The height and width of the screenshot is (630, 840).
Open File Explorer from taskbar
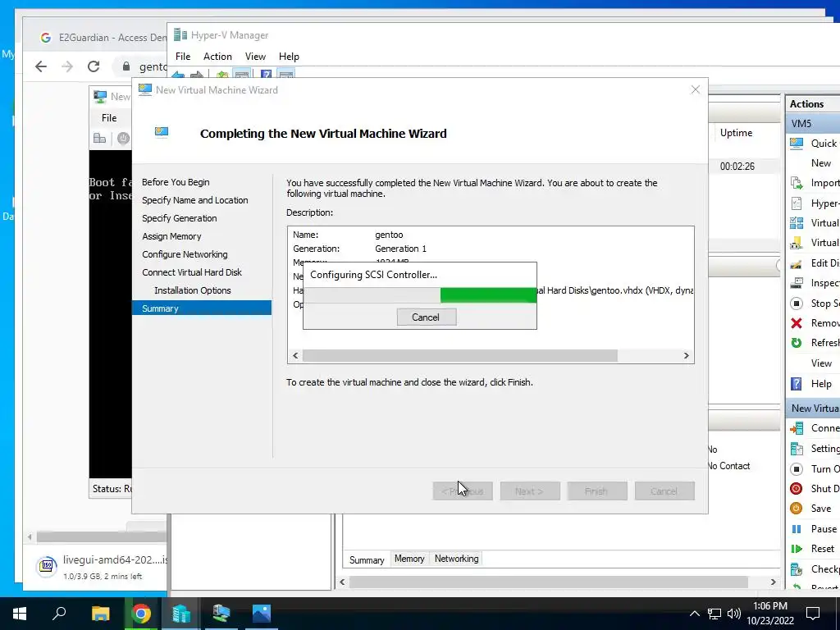pyautogui.click(x=101, y=614)
